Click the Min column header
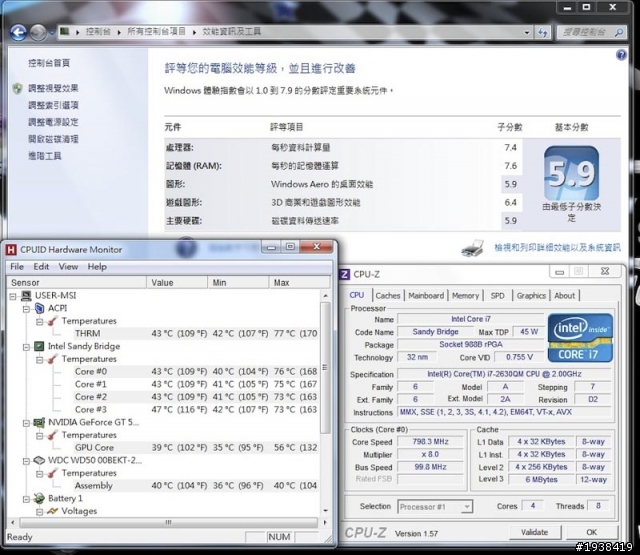 238,282
